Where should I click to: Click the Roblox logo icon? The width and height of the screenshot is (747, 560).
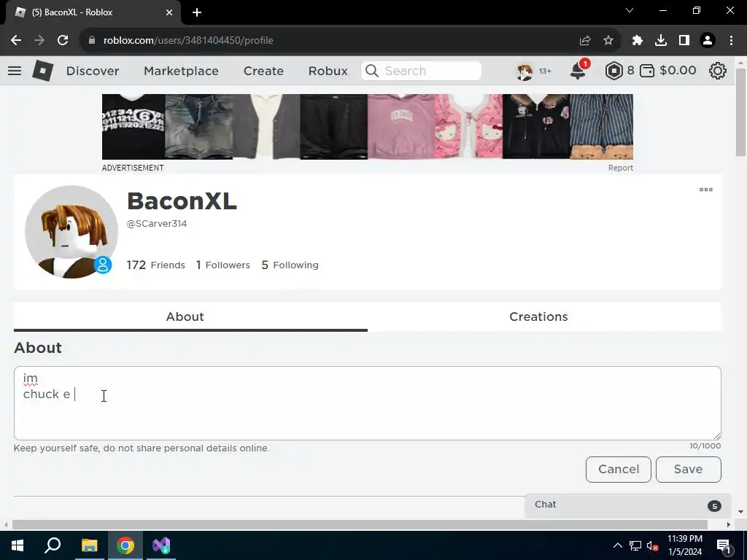click(42, 71)
